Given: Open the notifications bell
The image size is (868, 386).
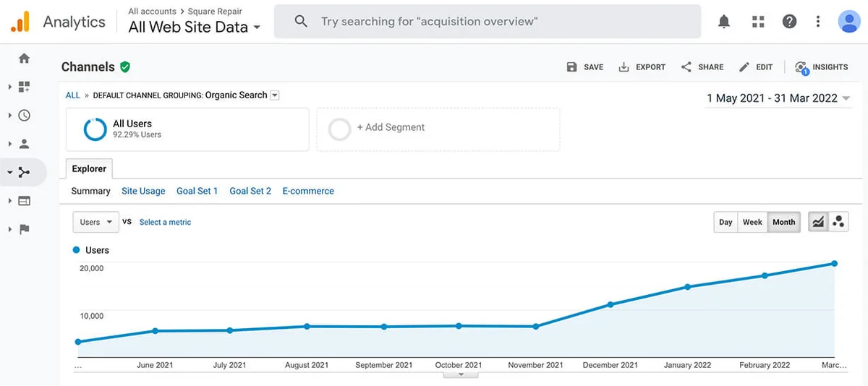Looking at the screenshot, I should (724, 22).
